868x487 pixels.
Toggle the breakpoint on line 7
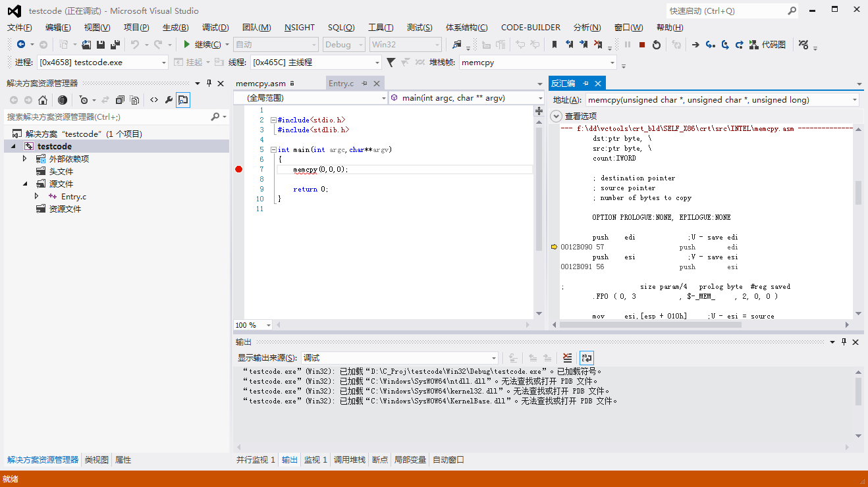(238, 169)
